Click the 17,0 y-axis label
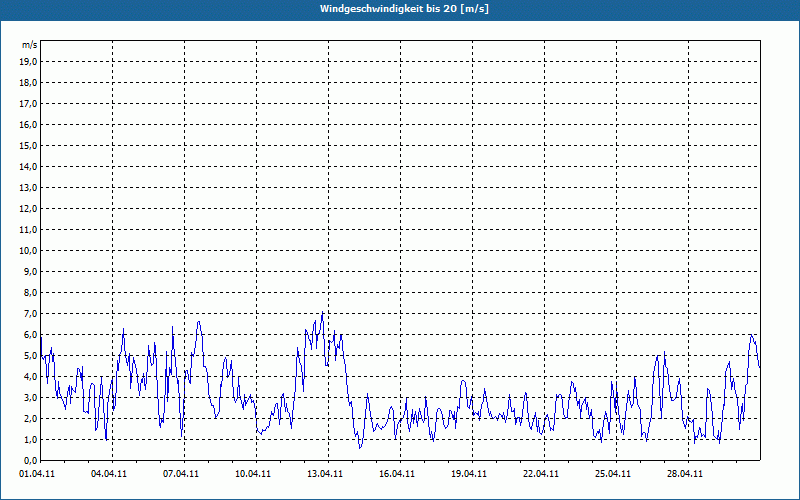The width and height of the screenshot is (800, 500). click(29, 104)
